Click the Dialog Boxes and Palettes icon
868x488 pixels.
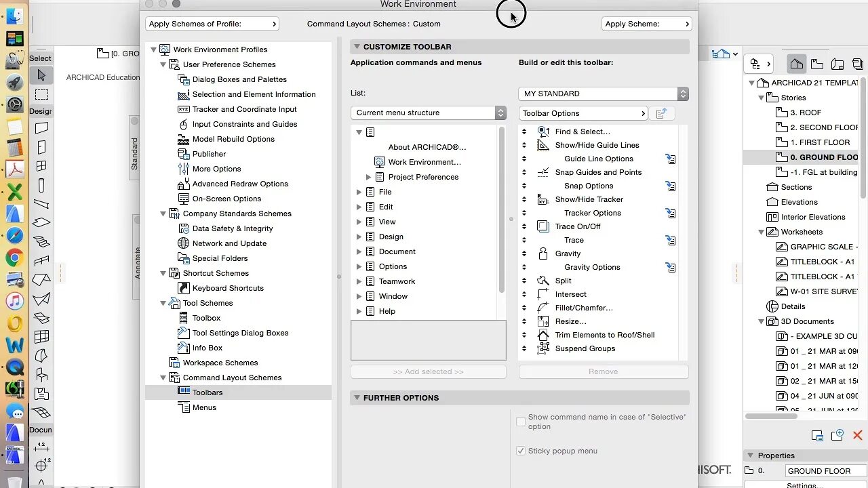(x=183, y=79)
